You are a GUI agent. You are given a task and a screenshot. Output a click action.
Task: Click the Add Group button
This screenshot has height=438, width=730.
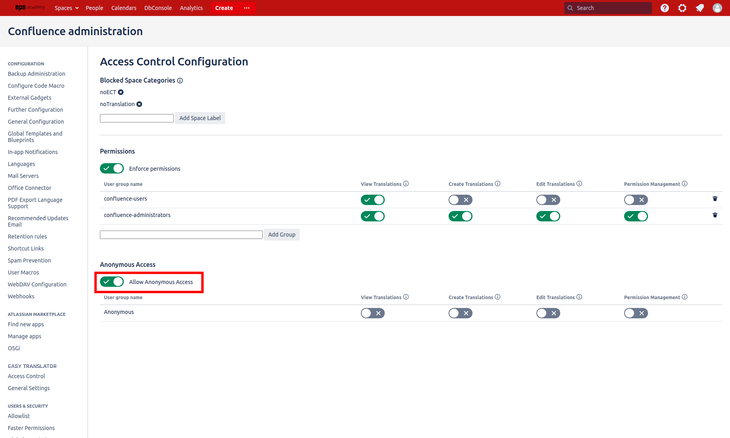pyautogui.click(x=282, y=235)
